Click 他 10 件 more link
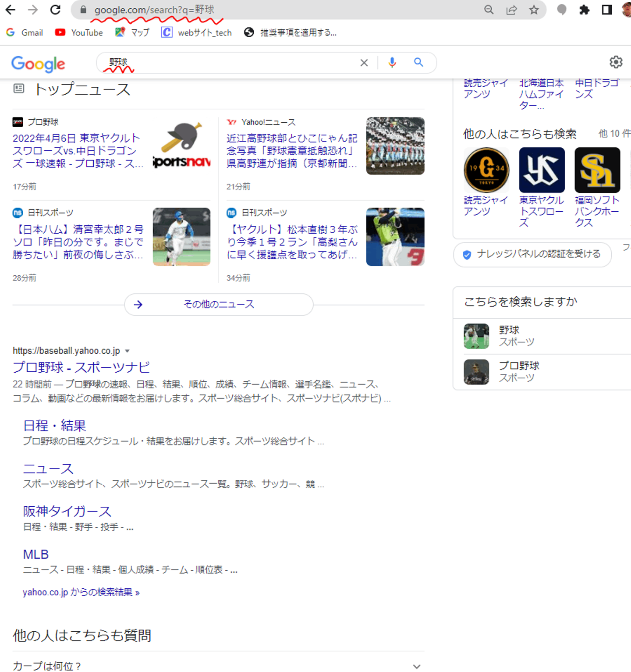This screenshot has width=631, height=672. point(614,133)
